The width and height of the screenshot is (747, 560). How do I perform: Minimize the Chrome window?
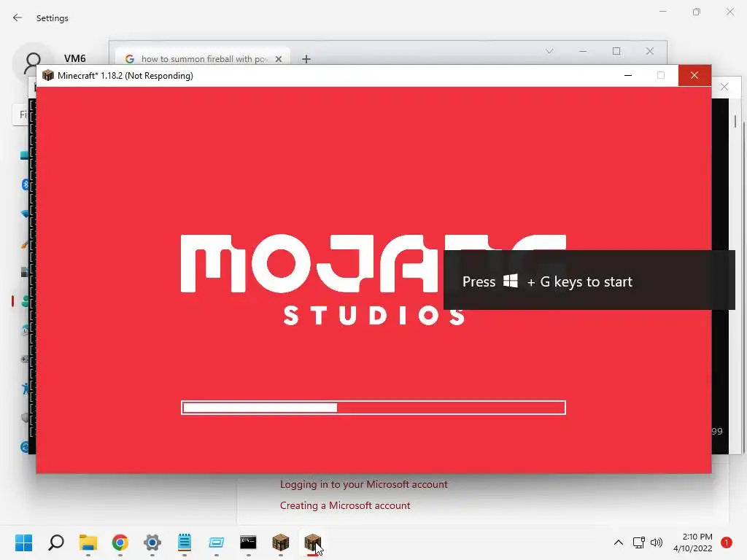583,51
